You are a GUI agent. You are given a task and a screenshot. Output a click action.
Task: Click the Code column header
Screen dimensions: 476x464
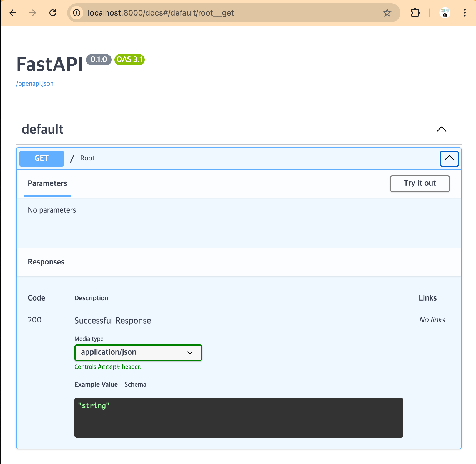pyautogui.click(x=37, y=298)
